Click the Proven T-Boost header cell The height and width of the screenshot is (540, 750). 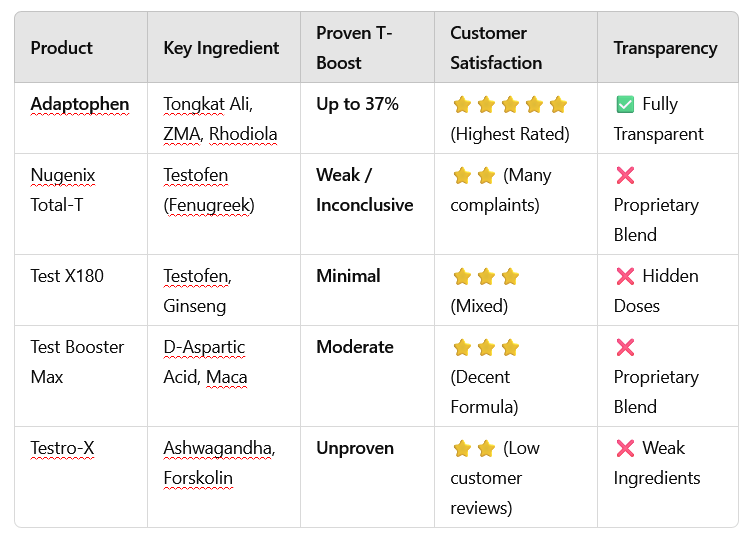(x=355, y=48)
